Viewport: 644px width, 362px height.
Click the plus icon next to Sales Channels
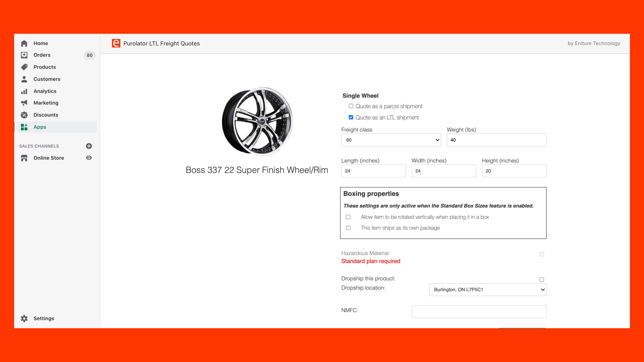click(x=89, y=146)
